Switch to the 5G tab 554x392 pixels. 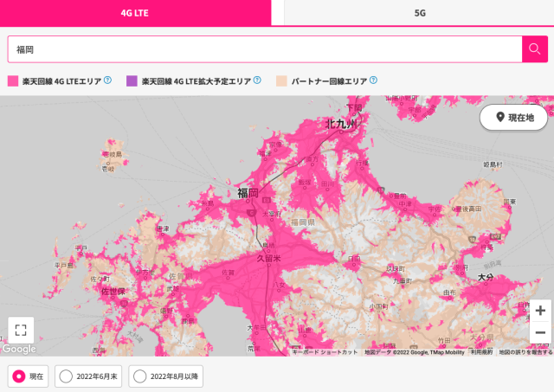419,13
